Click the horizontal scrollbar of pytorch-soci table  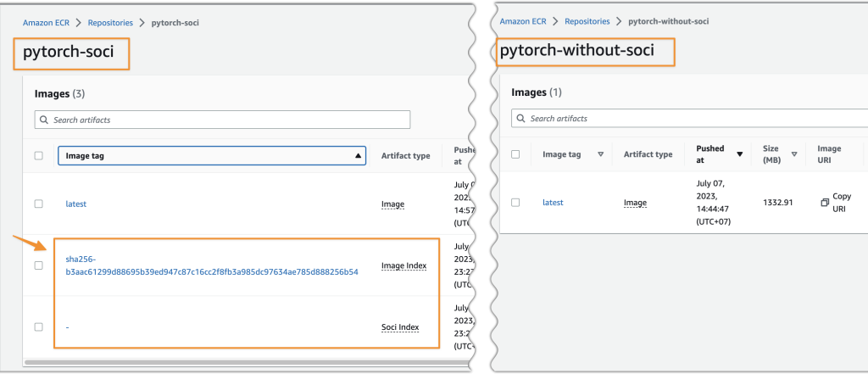click(247, 362)
